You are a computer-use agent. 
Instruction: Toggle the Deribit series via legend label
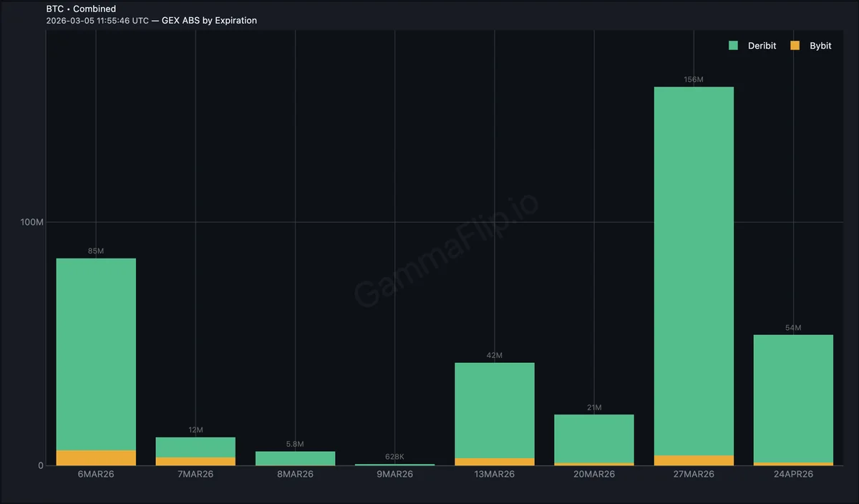(x=762, y=46)
